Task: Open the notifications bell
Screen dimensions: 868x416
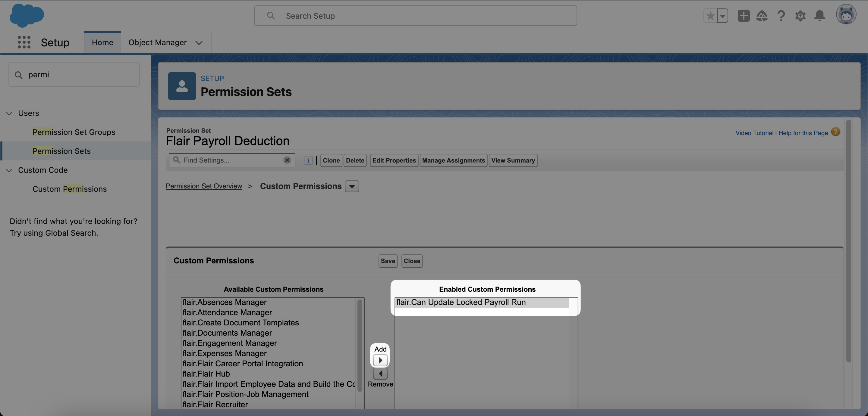Action: point(819,16)
